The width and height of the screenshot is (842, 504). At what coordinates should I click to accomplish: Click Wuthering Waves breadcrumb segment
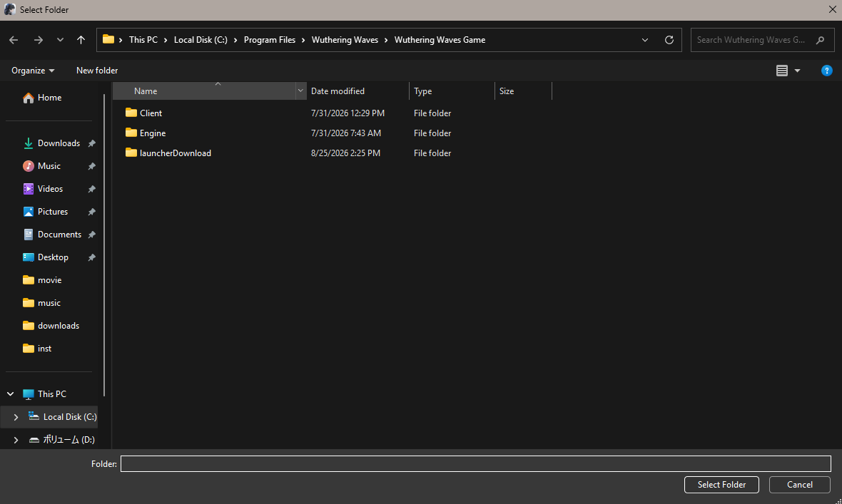click(x=345, y=40)
